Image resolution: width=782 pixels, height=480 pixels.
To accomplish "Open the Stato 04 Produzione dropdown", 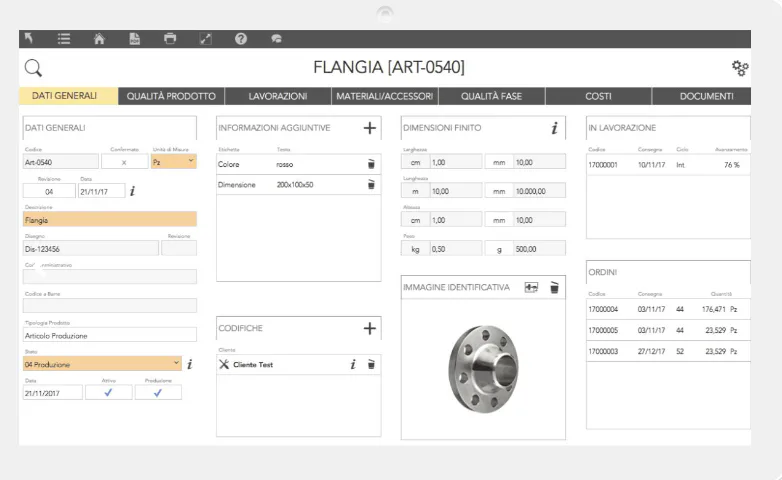I will [102, 364].
